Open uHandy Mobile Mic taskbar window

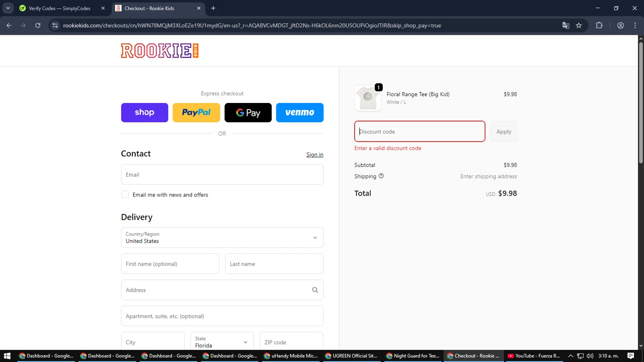tap(291, 356)
